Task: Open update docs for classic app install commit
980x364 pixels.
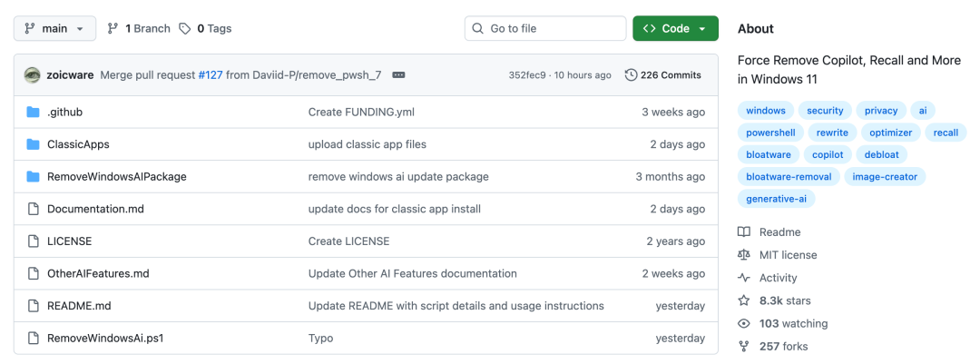Action: [x=395, y=209]
